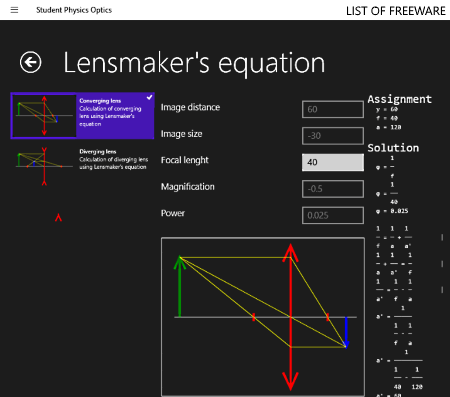Viewport: 450px width, 397px height.
Task: Click the Converging lens diagram icon
Action: (44, 116)
